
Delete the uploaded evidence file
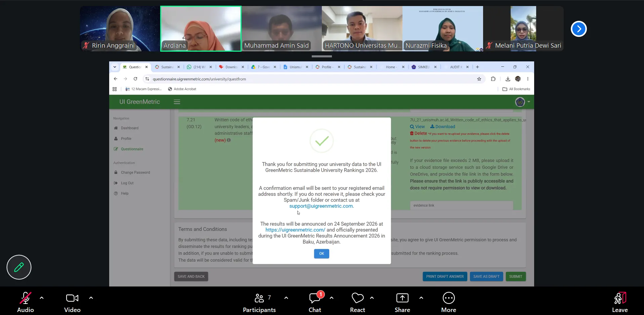point(418,134)
